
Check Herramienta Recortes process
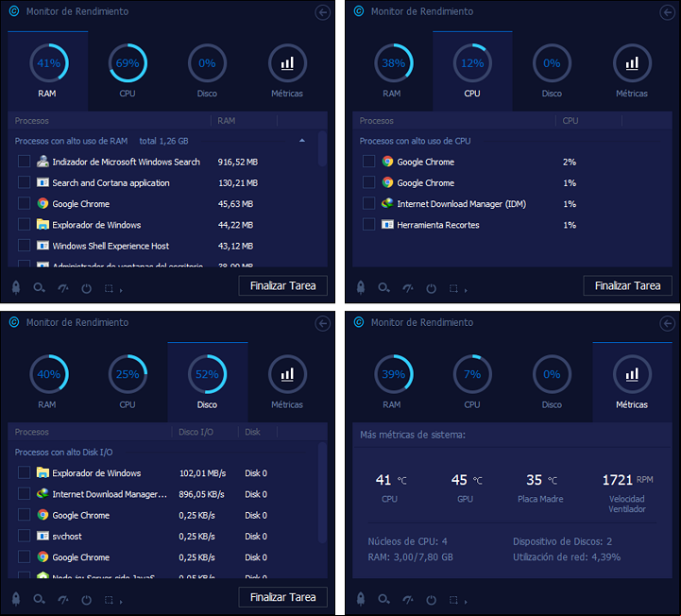[x=368, y=224]
